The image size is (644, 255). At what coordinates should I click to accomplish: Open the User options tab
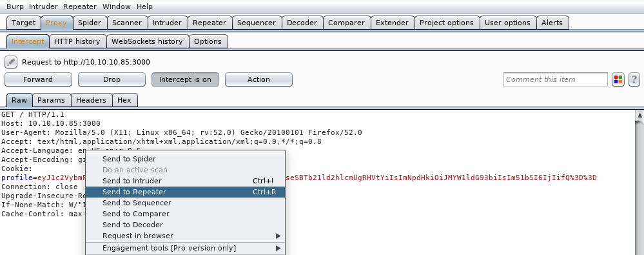pos(507,23)
